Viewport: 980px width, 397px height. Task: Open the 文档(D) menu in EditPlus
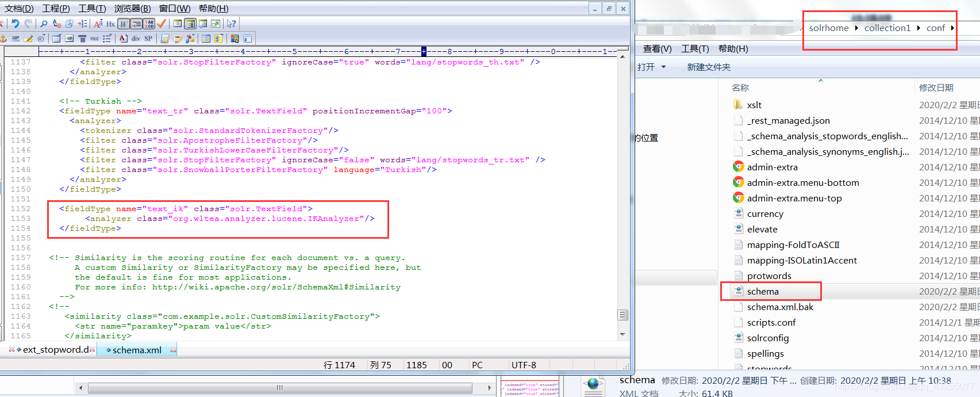click(x=19, y=9)
